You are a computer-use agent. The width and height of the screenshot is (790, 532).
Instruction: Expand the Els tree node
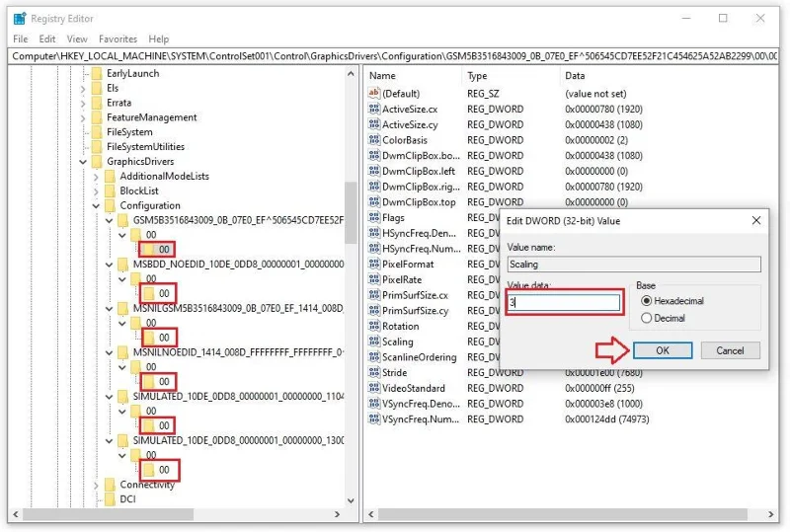click(x=83, y=89)
